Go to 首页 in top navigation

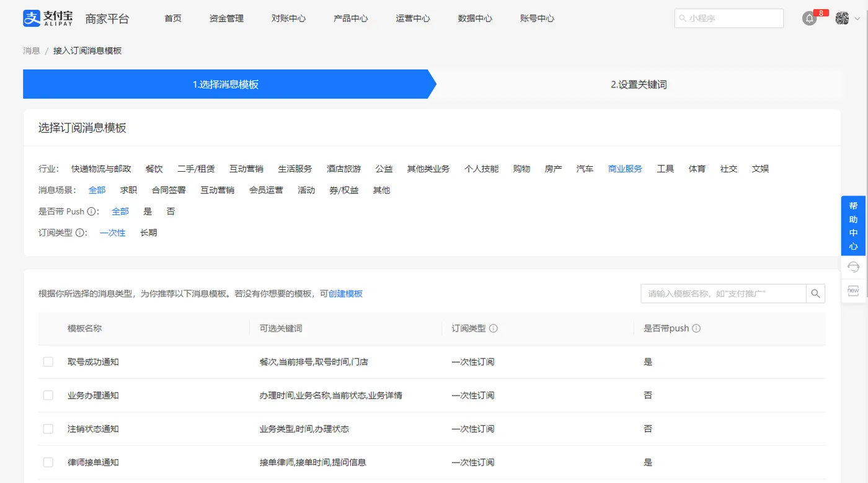(x=173, y=19)
